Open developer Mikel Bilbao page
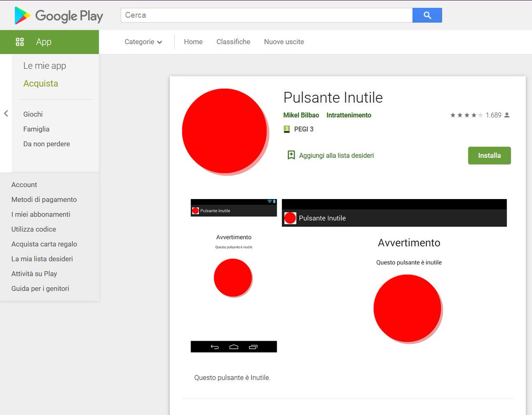This screenshot has height=415, width=532. tap(301, 115)
